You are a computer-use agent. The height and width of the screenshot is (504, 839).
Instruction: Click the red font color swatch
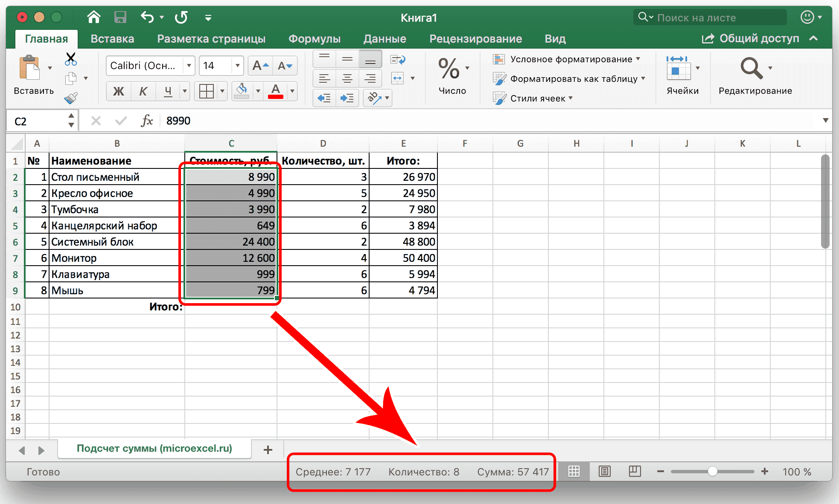[276, 91]
